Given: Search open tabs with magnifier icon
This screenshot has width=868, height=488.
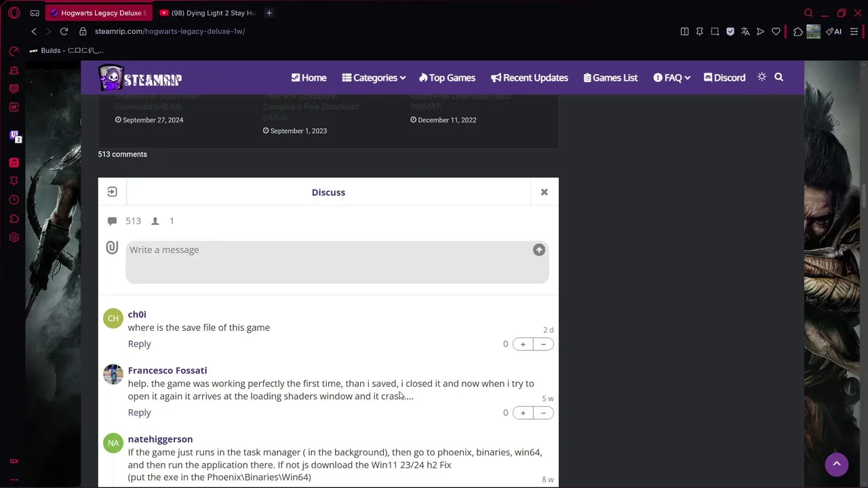Looking at the screenshot, I should 808,13.
